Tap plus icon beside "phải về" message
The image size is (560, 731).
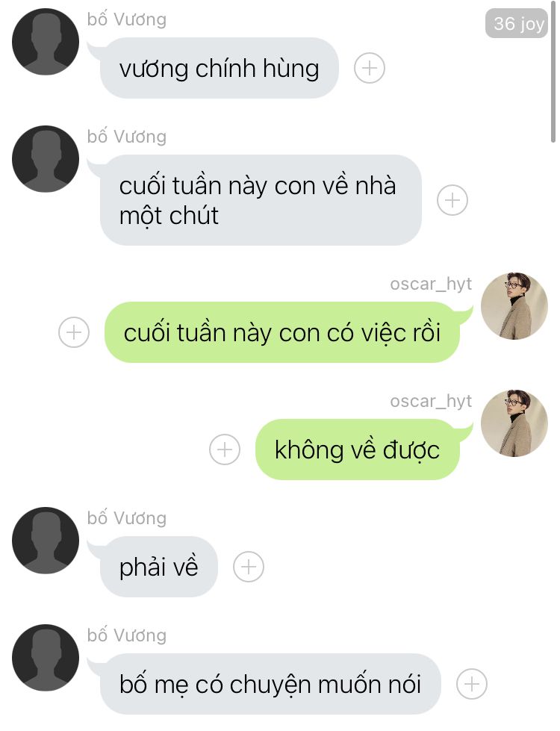point(249,567)
